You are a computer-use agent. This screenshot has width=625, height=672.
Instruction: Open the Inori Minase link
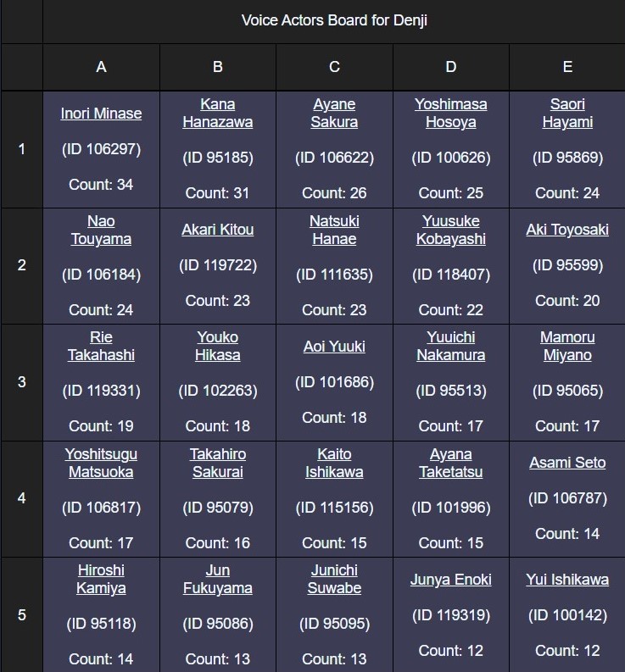click(101, 114)
